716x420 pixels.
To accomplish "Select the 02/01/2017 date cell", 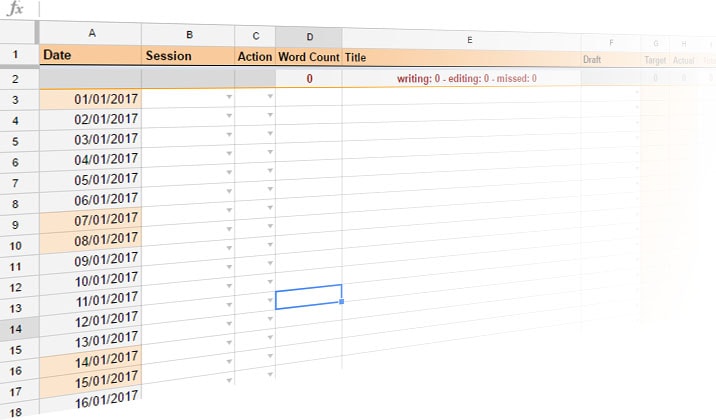I will pos(91,119).
